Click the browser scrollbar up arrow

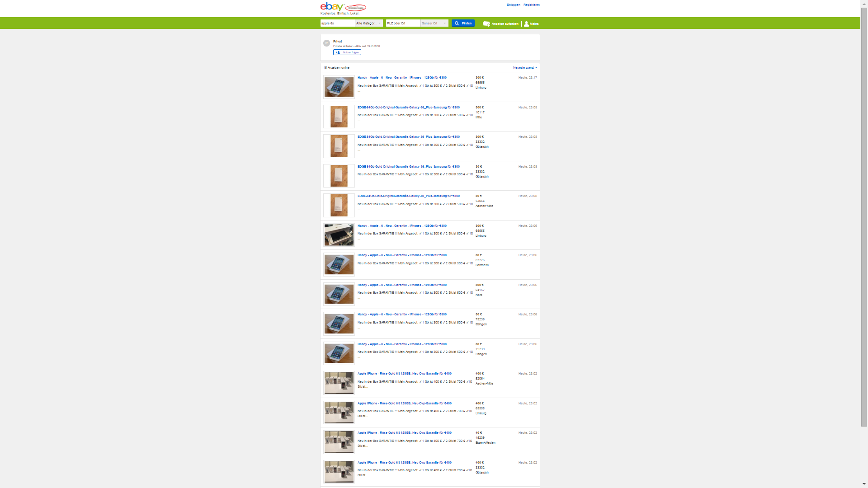tap(864, 3)
